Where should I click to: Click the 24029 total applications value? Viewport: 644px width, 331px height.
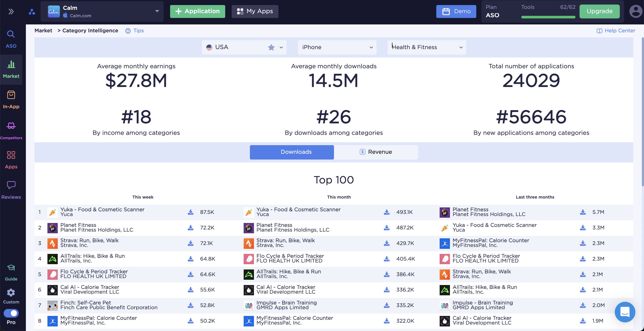[531, 80]
